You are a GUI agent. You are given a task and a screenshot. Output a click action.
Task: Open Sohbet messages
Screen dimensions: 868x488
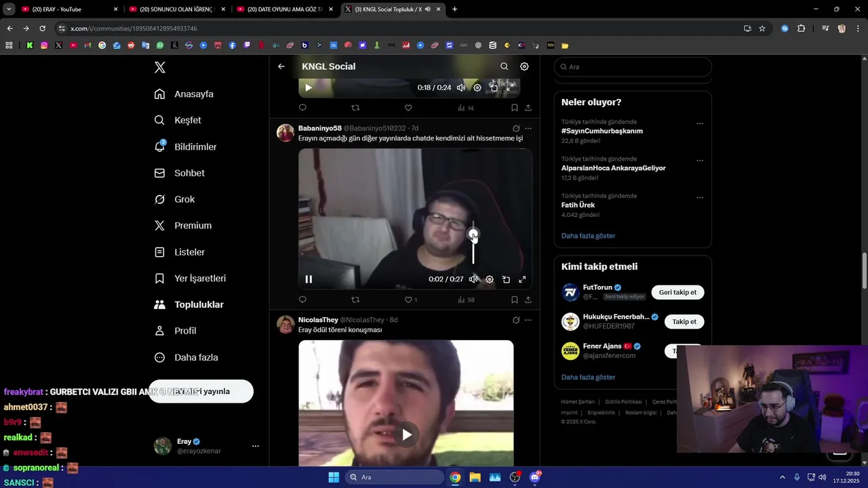(x=180, y=173)
